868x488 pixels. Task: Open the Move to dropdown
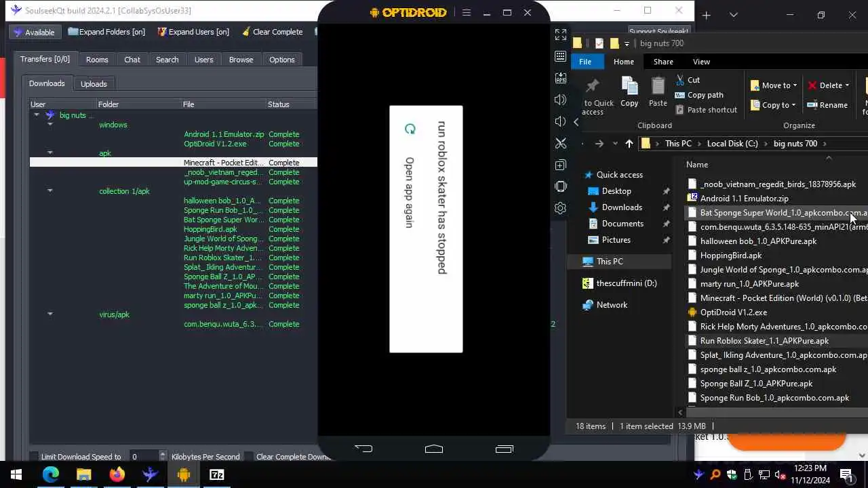point(774,85)
